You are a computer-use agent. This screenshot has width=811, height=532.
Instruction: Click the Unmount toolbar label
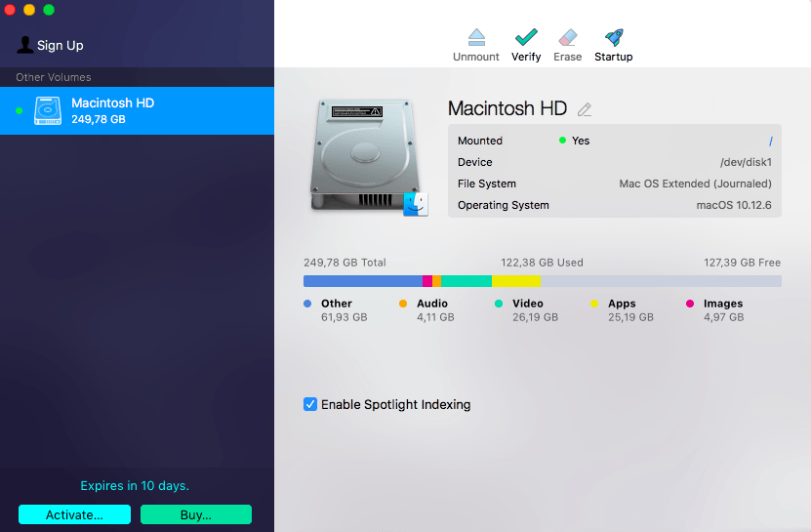476,57
